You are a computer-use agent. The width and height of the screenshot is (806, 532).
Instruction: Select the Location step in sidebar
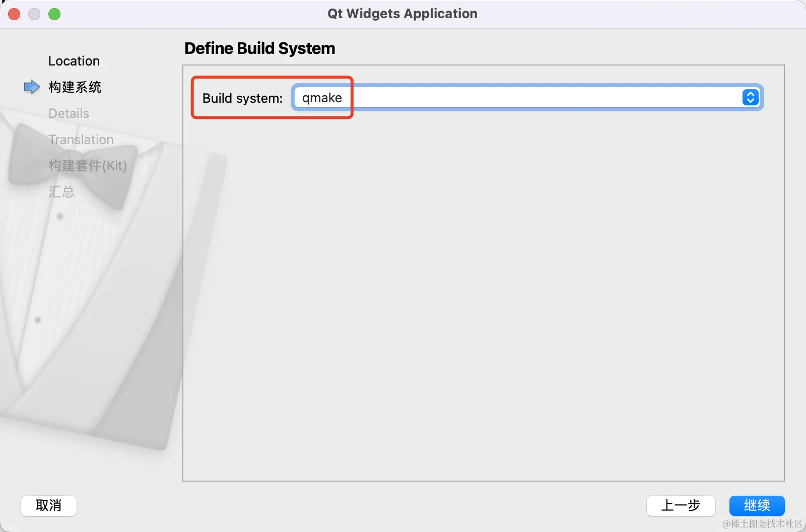click(74, 61)
